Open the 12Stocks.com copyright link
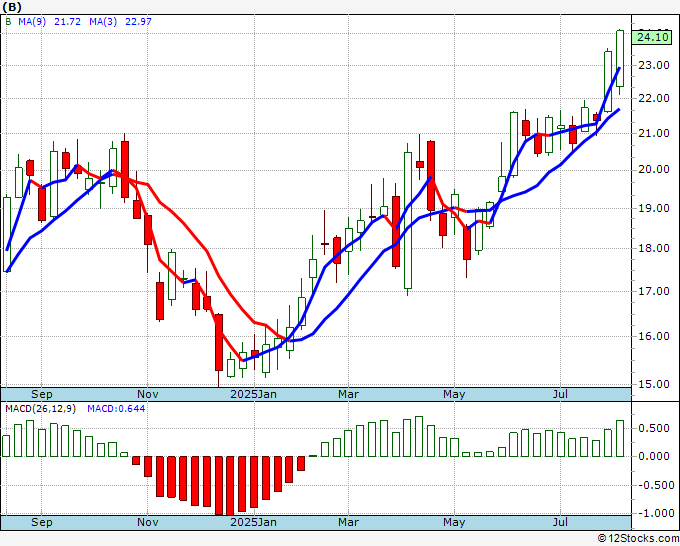680x546 pixels. pos(638,539)
